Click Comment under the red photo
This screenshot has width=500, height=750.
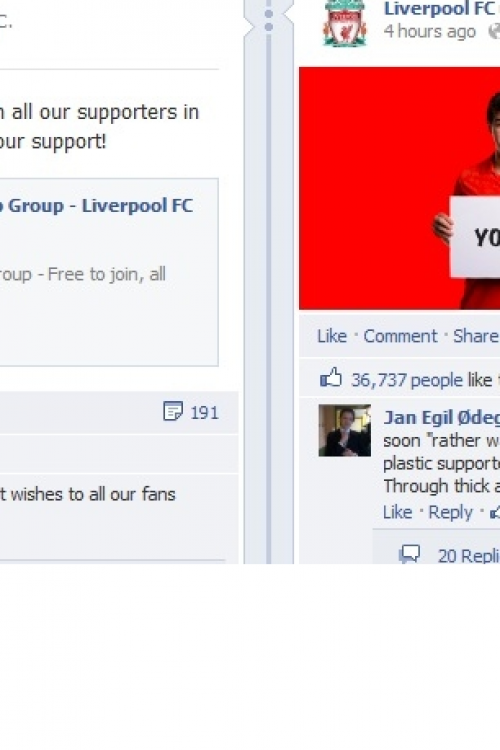400,336
